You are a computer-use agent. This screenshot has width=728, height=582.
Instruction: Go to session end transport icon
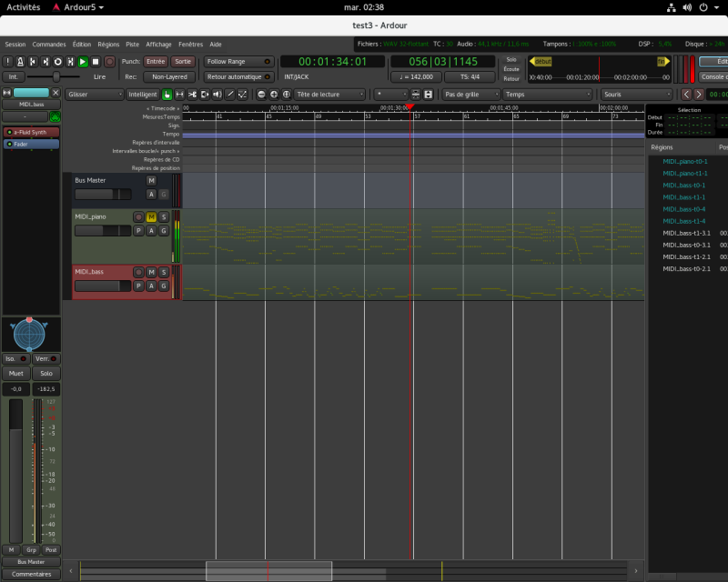(x=45, y=62)
